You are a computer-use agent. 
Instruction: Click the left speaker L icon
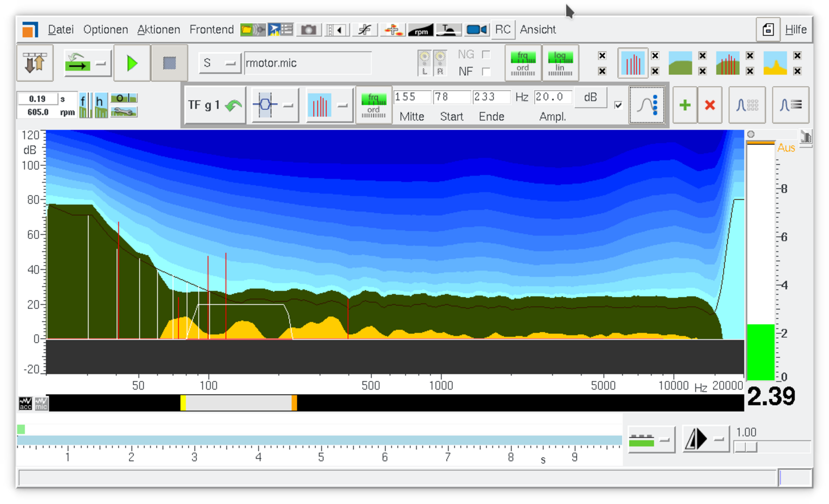tap(424, 63)
